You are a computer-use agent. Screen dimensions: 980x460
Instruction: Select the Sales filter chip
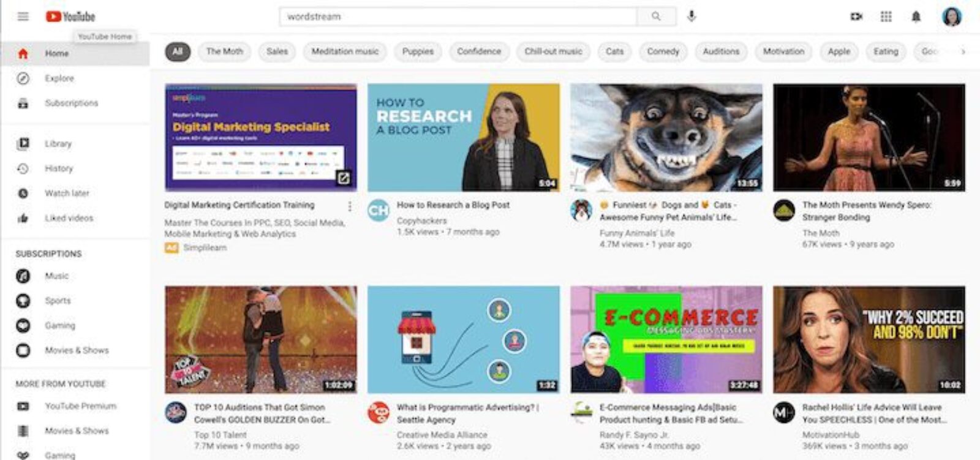(277, 51)
